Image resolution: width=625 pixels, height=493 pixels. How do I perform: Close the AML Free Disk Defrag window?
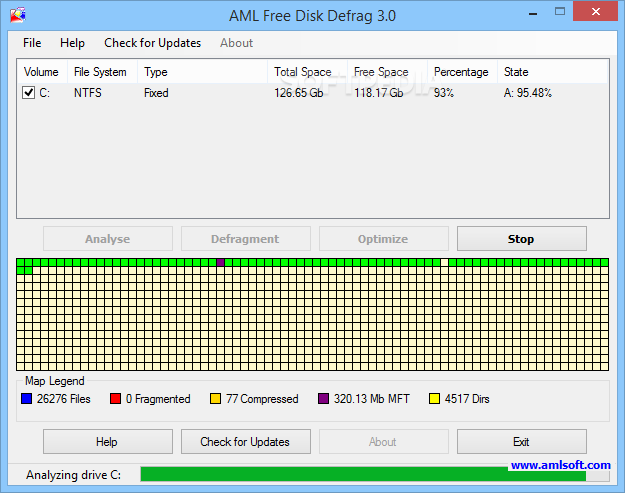point(596,12)
